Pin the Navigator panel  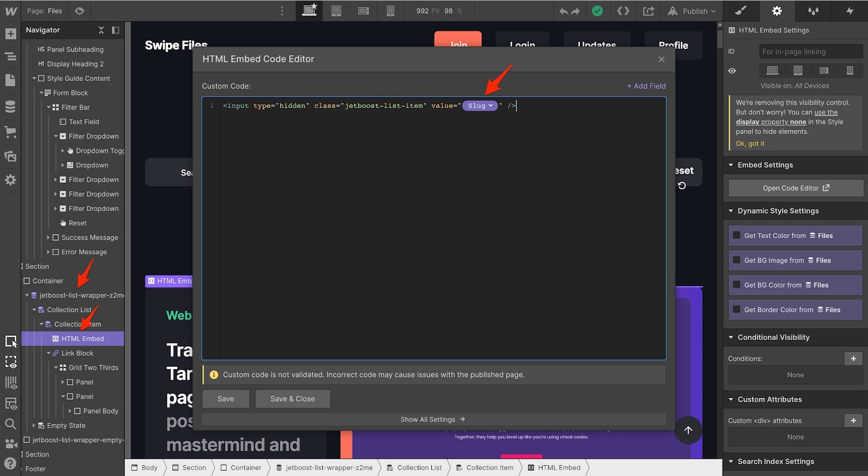116,30
